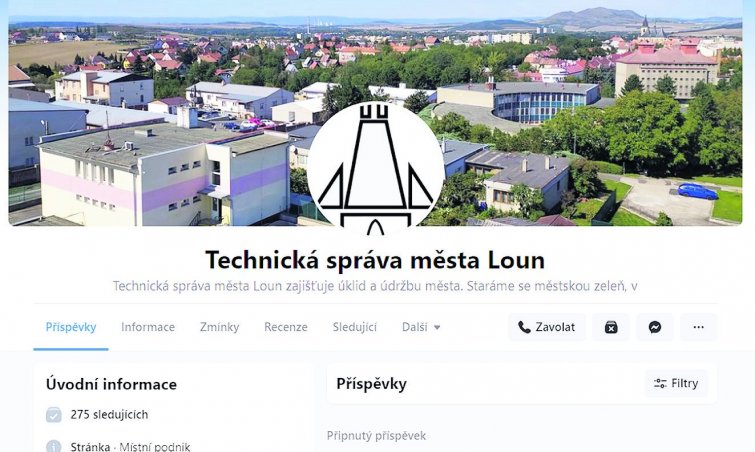This screenshot has height=452, width=755.
Task: Click the followers checkmark badge icon
Action: (53, 414)
